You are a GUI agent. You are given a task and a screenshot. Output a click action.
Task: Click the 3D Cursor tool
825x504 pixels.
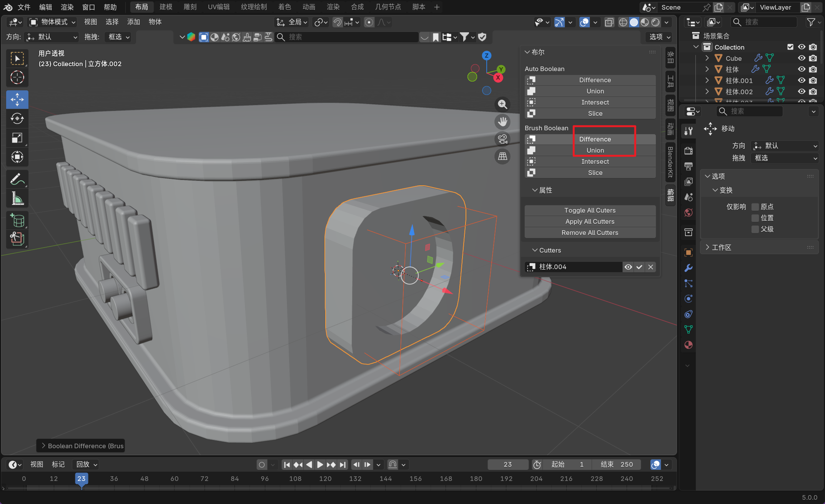(x=17, y=78)
